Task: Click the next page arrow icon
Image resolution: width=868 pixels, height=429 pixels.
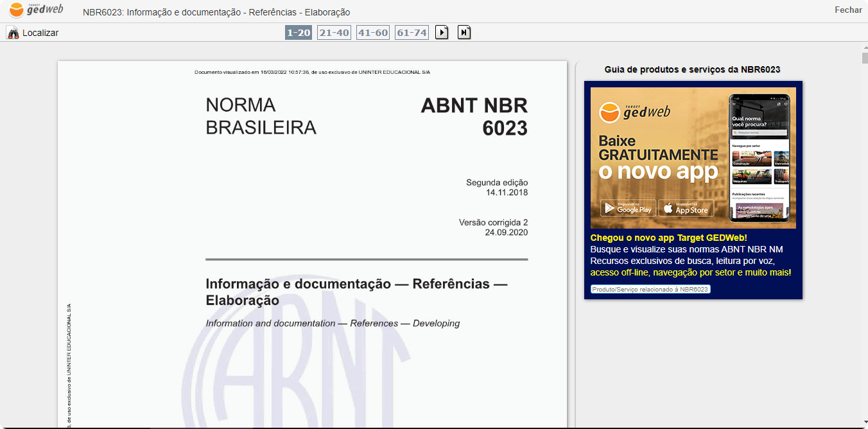Action: point(442,32)
